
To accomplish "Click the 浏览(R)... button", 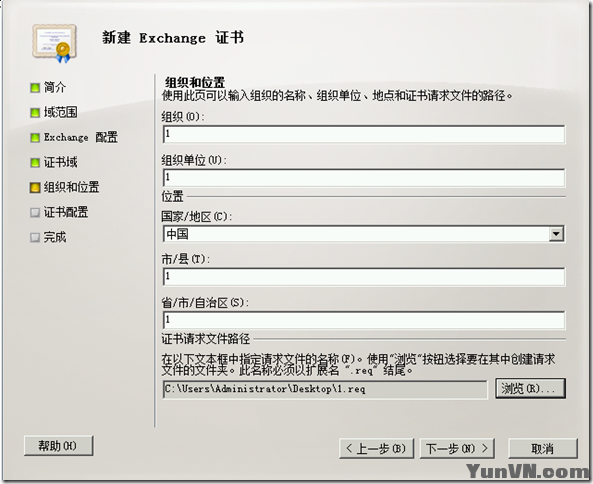I will pos(531,388).
